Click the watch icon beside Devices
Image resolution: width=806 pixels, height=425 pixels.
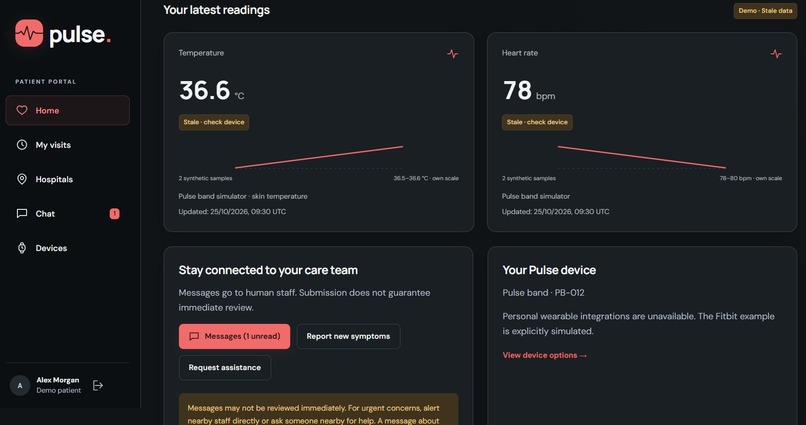(x=22, y=248)
